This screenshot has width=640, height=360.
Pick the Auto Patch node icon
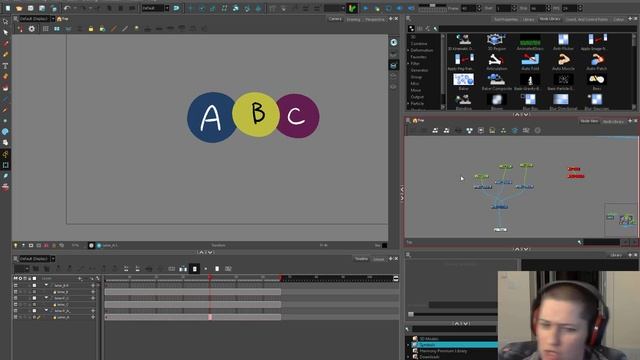click(x=597, y=60)
